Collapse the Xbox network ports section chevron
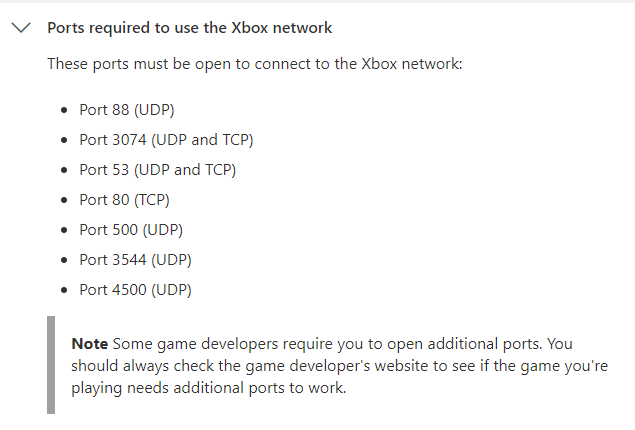The height and width of the screenshot is (430, 635). 20,28
